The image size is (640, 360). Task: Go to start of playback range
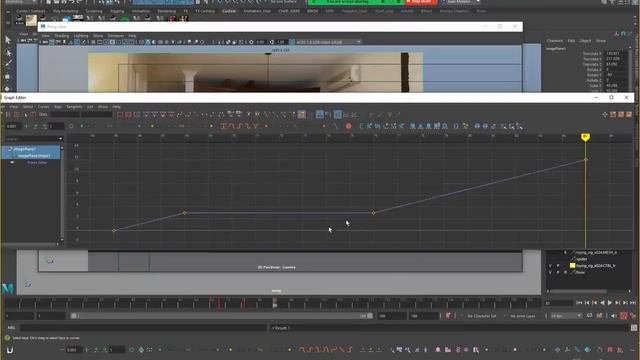click(579, 303)
